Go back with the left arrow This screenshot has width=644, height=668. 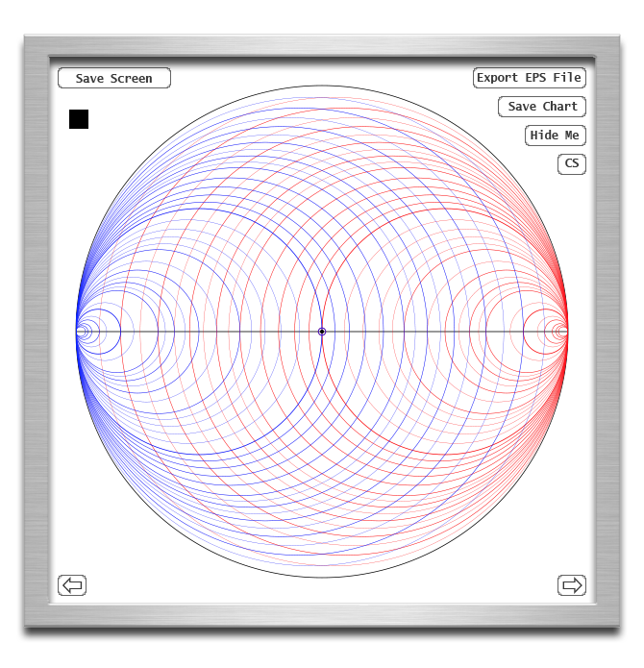click(x=72, y=585)
